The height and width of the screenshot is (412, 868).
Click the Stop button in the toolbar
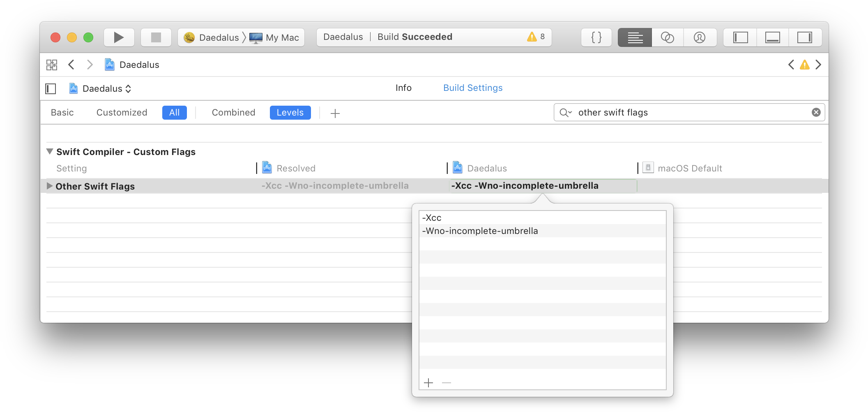[156, 37]
